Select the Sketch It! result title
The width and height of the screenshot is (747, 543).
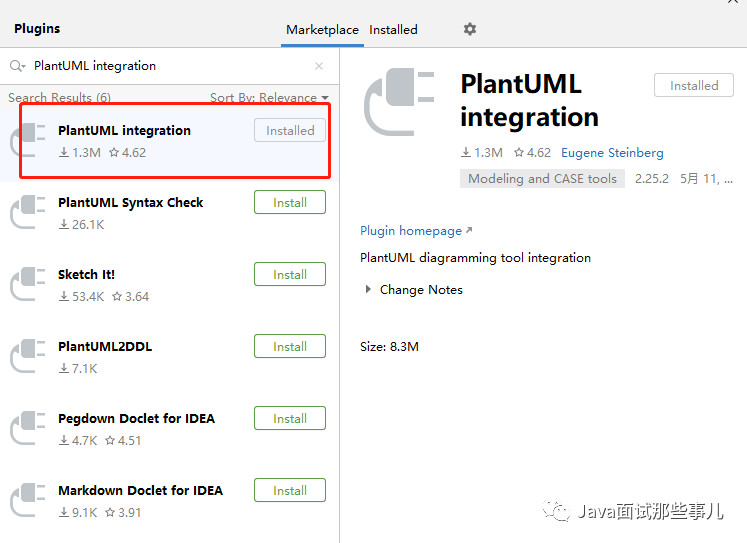click(86, 275)
